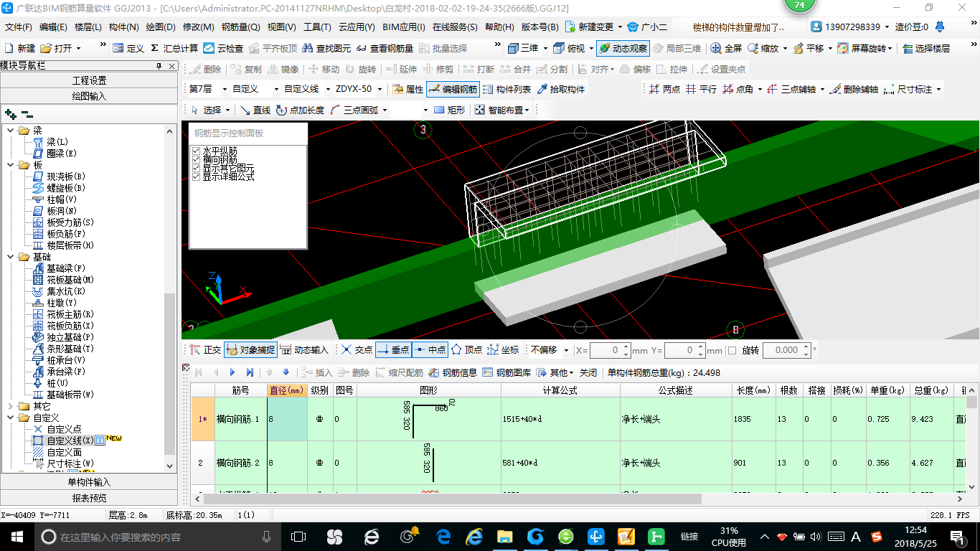Click the 工程设置 panel button

[x=89, y=80]
